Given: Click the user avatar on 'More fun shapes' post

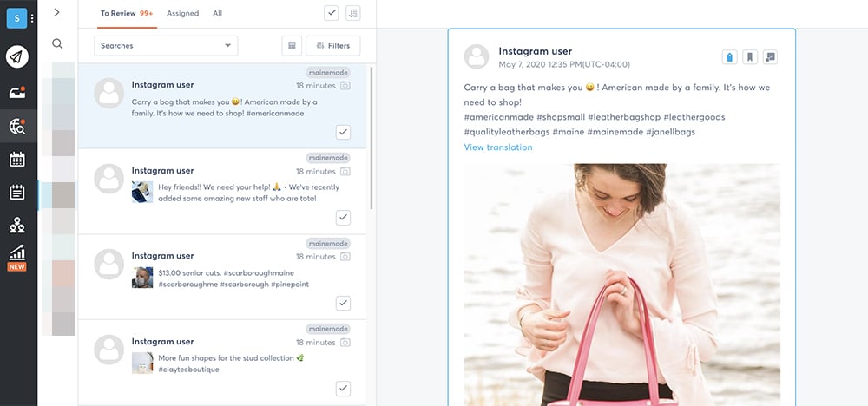Looking at the screenshot, I should pyautogui.click(x=109, y=350).
